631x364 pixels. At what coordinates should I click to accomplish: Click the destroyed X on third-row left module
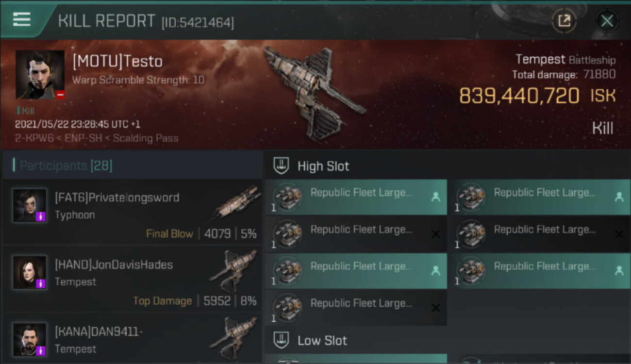(435, 234)
